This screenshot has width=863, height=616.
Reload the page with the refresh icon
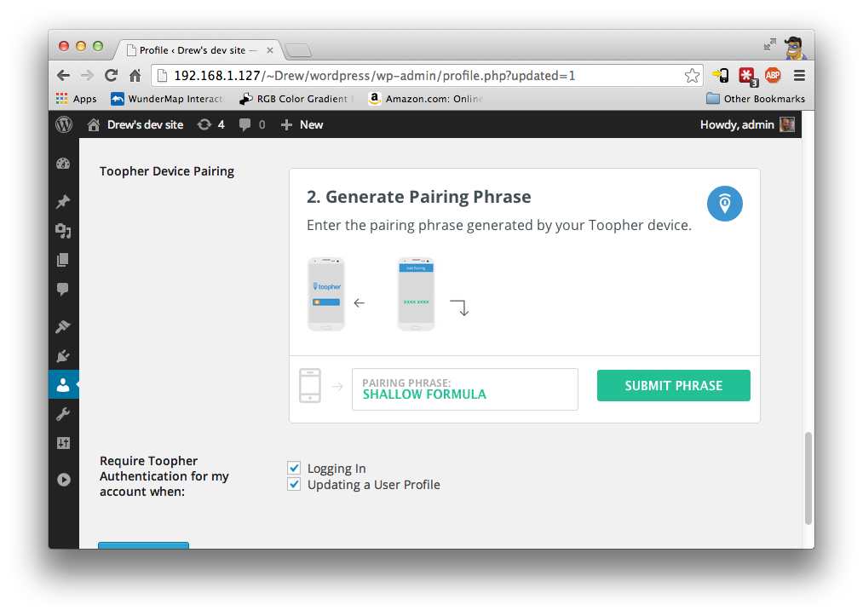[x=112, y=76]
